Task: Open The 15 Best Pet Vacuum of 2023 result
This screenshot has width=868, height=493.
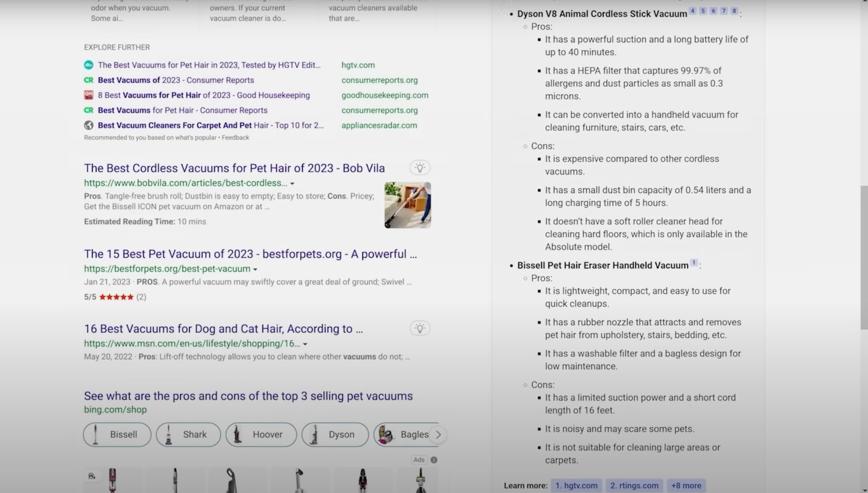Action: [251, 254]
